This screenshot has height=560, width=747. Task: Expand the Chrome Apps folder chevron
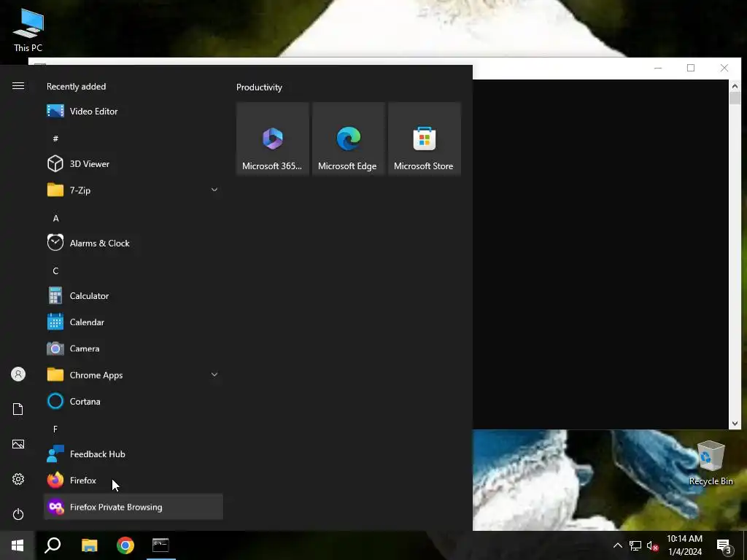coord(214,375)
